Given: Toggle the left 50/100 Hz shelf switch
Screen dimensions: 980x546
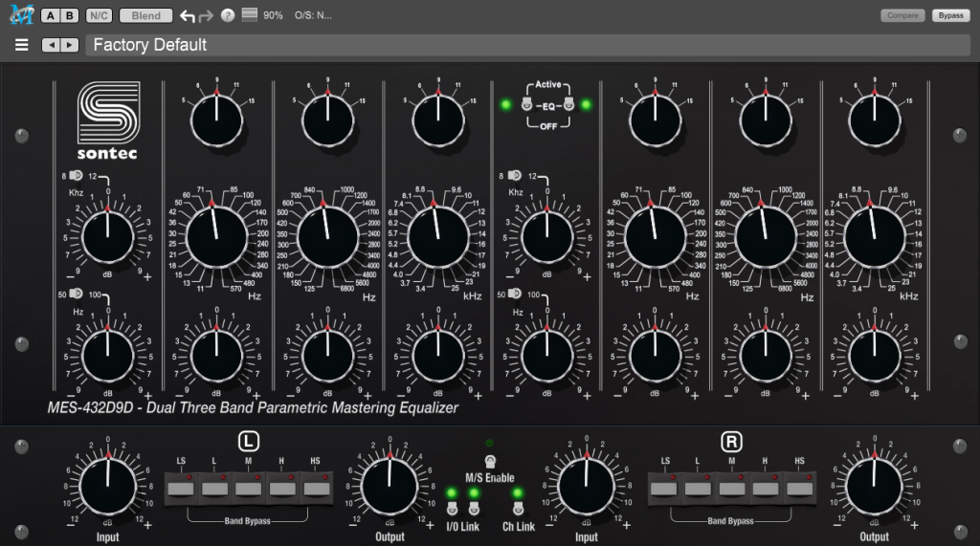Looking at the screenshot, I should pyautogui.click(x=77, y=294).
